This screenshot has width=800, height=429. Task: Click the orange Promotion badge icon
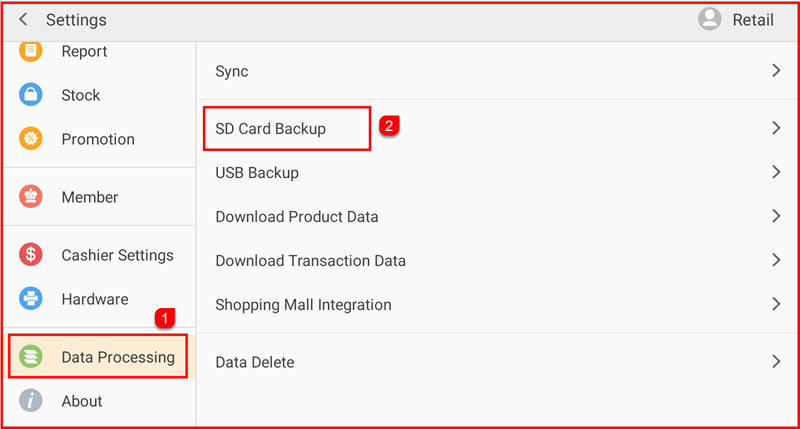coord(31,139)
